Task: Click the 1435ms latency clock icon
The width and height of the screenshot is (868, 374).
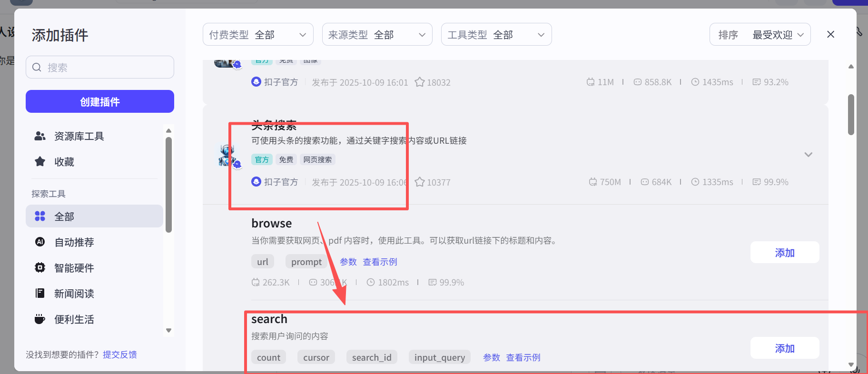Action: click(695, 82)
